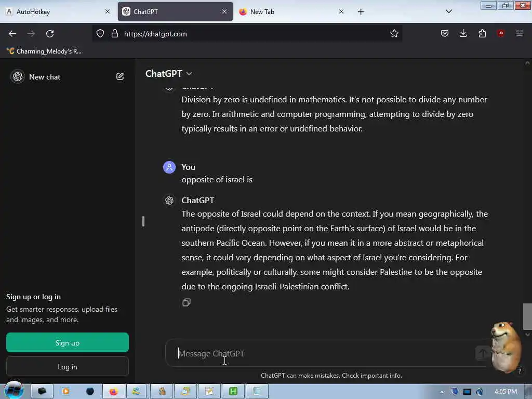Click the taskbar clock showing 4:05 PM

pos(506,392)
